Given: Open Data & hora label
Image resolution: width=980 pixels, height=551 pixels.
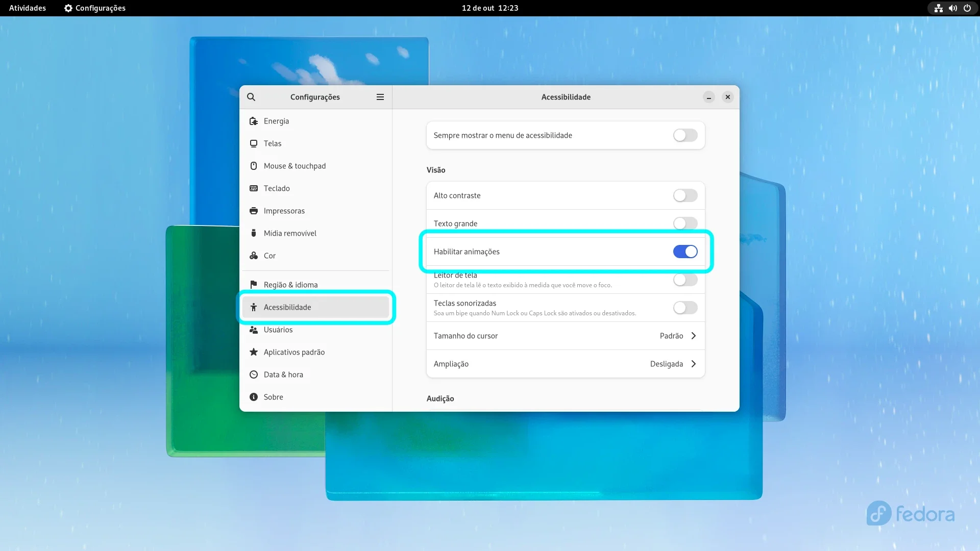Looking at the screenshot, I should [283, 374].
